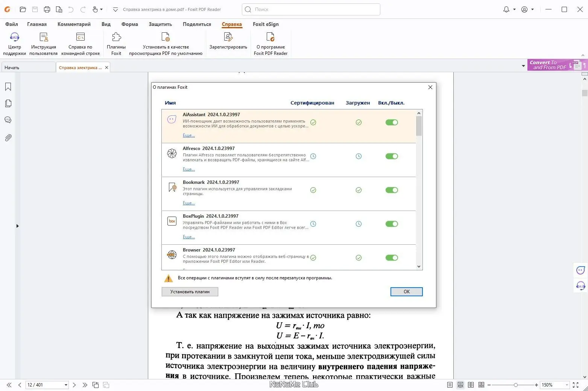The height and width of the screenshot is (391, 588).
Task: Switch to continuous page view mode
Action: click(460, 385)
